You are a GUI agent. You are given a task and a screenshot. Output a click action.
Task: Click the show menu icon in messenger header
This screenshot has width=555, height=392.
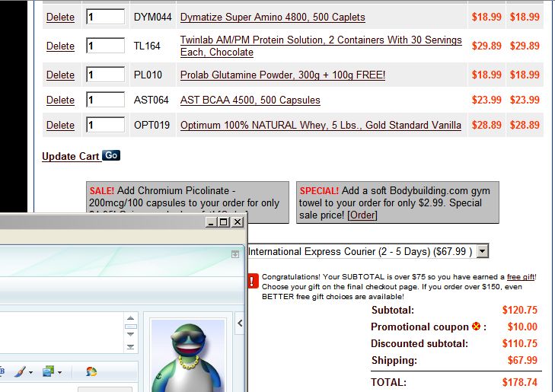coord(235,254)
